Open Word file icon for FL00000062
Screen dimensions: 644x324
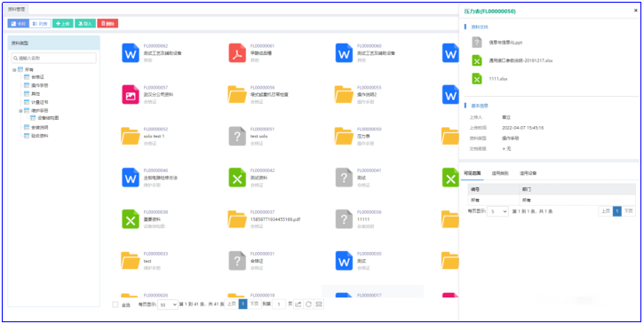(131, 53)
